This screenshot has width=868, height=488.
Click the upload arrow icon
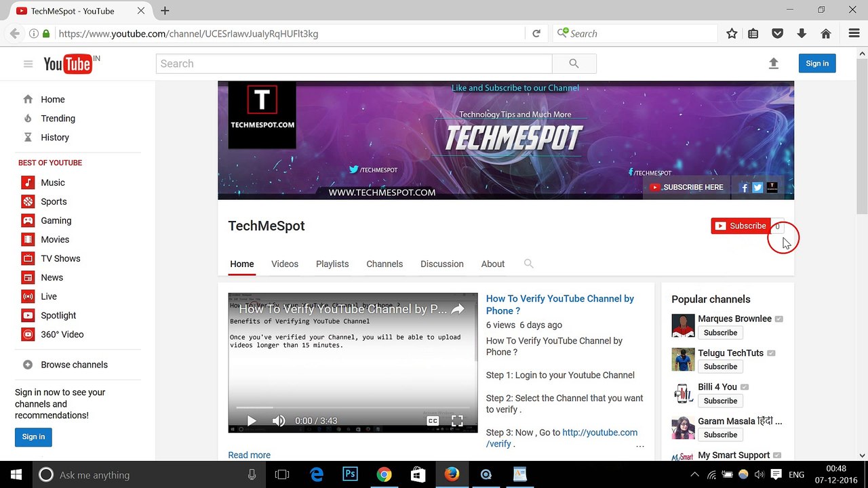(774, 64)
